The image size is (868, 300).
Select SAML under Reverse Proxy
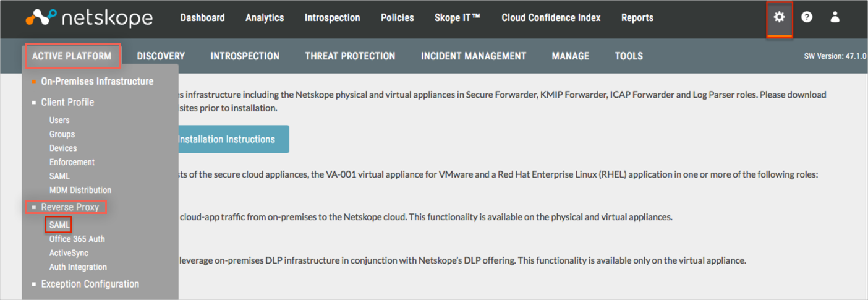59,225
